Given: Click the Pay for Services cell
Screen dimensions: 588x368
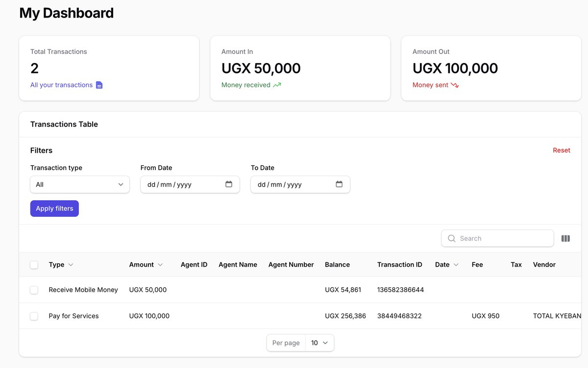Looking at the screenshot, I should click(x=73, y=316).
